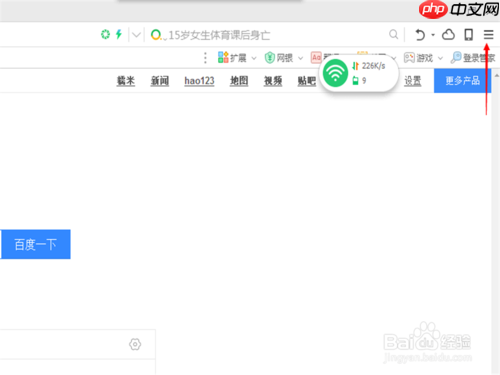The height and width of the screenshot is (375, 500).
Task: Open the 地图 map link
Action: tap(239, 81)
